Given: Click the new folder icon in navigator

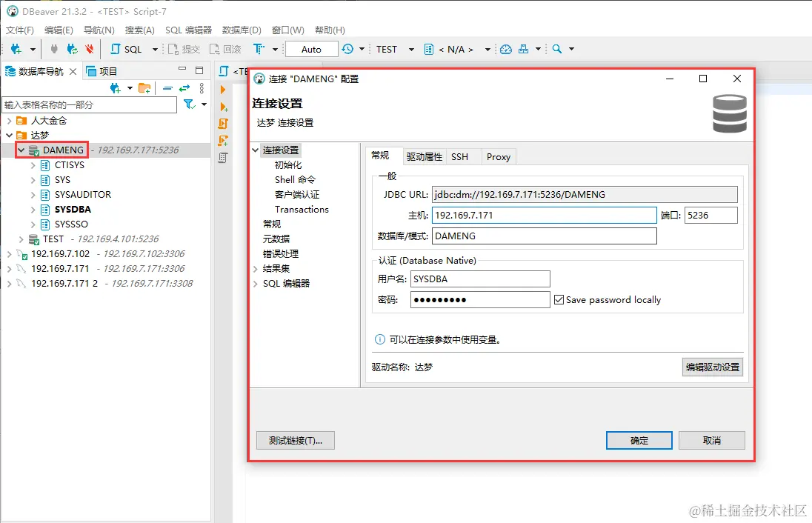Looking at the screenshot, I should click(144, 89).
